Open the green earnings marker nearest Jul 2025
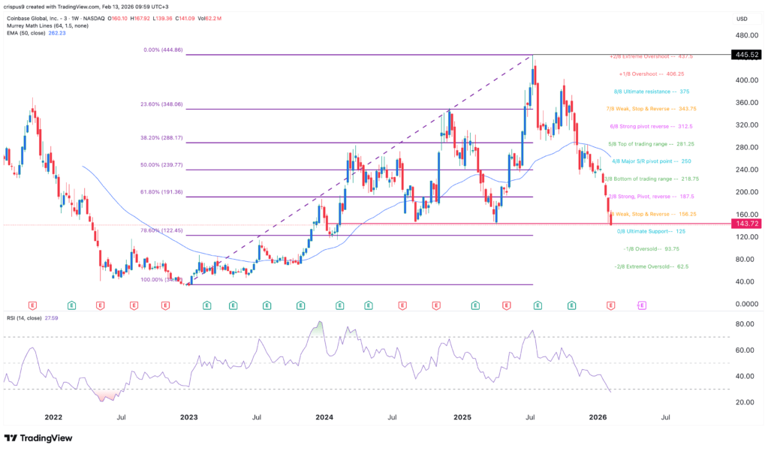 538,306
